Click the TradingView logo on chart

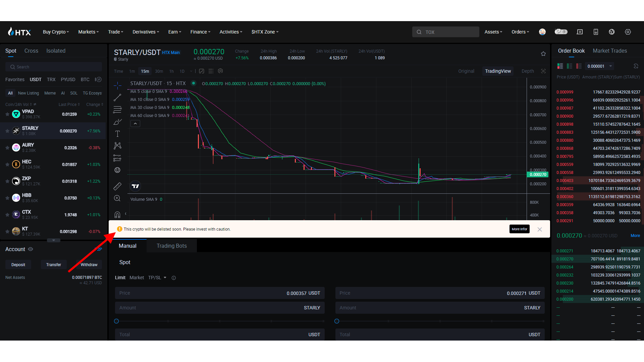click(135, 186)
